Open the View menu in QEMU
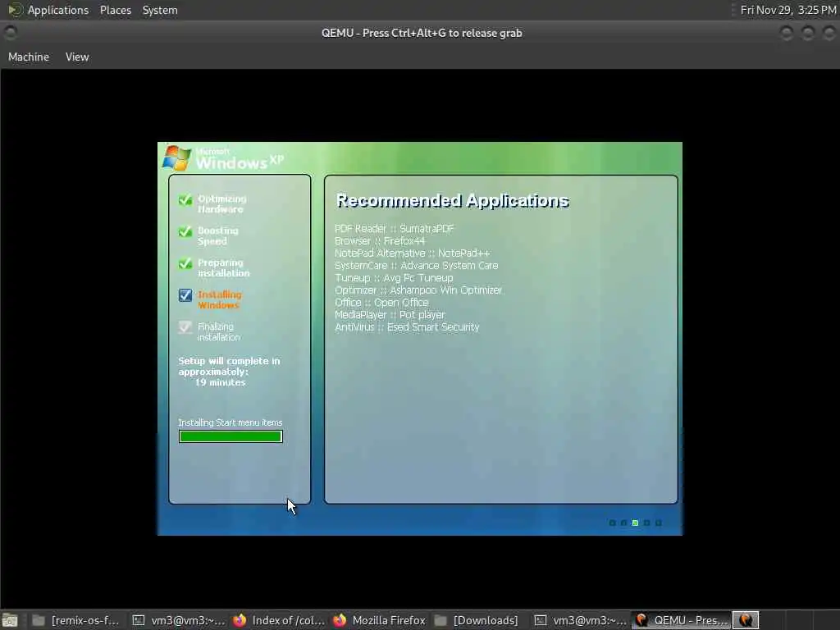The image size is (840, 630). [x=77, y=57]
